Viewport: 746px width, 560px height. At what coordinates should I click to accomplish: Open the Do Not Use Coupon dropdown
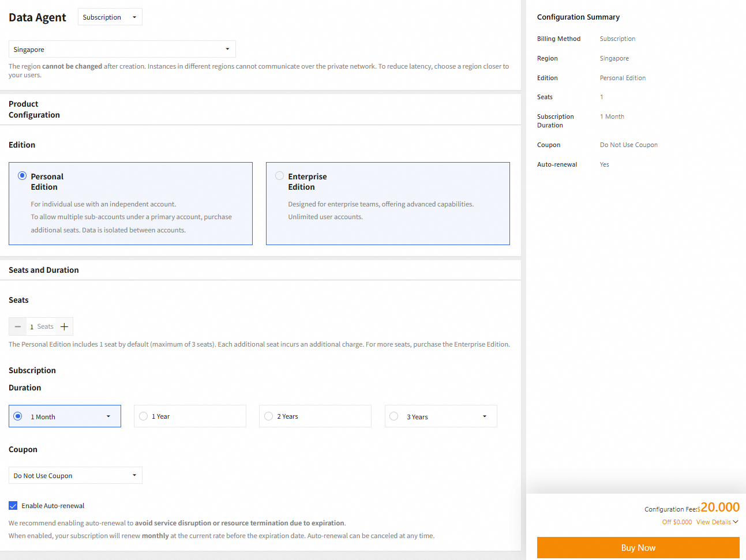76,475
